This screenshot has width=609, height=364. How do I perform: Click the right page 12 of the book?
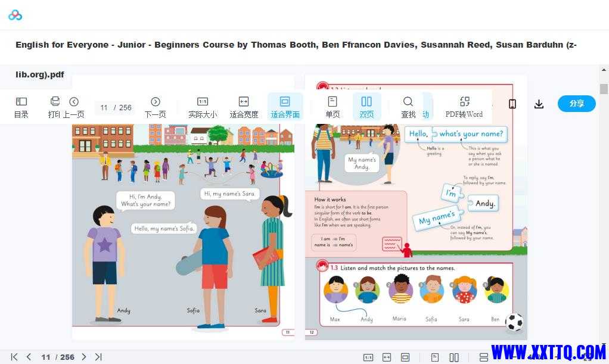[x=416, y=208]
